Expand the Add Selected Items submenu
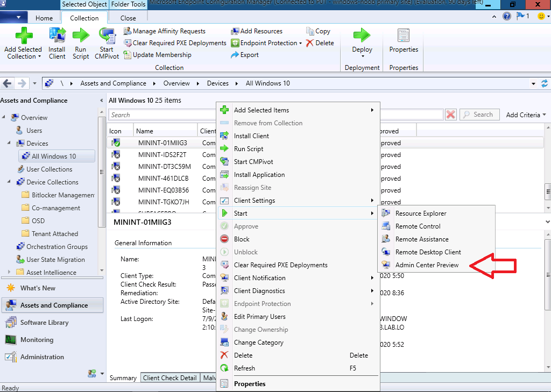551x392 pixels. tap(298, 110)
